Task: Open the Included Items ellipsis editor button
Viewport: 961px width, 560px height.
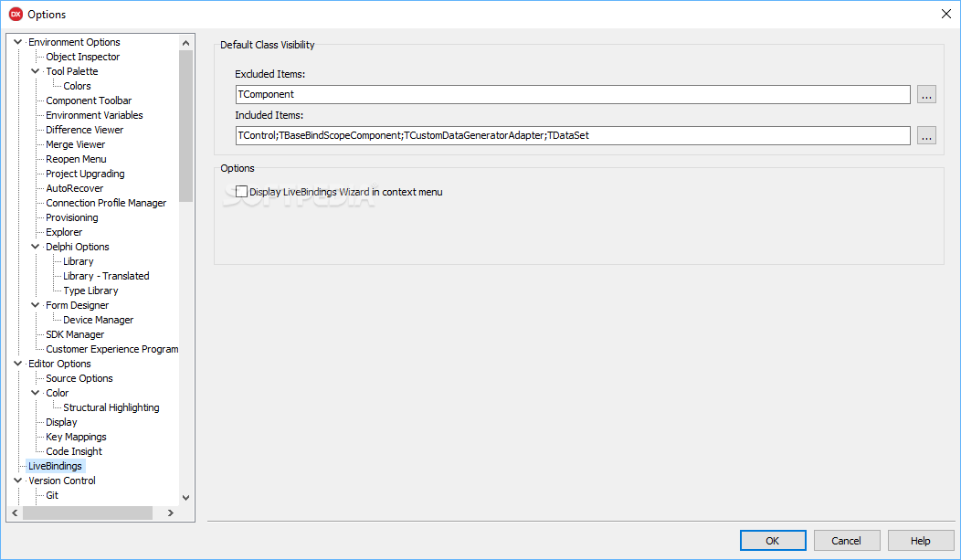Action: click(926, 135)
